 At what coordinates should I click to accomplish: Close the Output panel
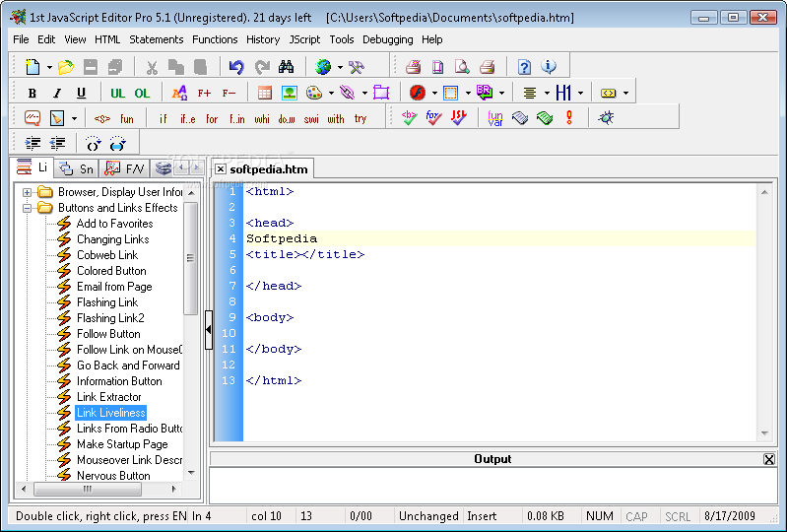768,459
